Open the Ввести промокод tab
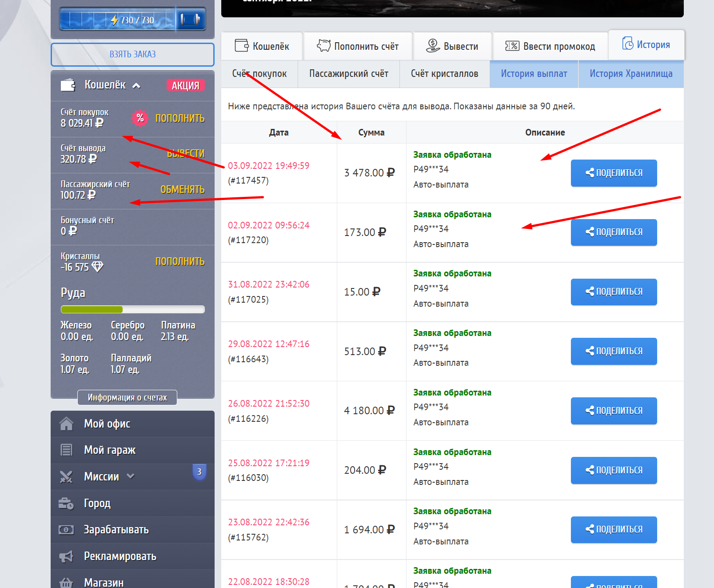The height and width of the screenshot is (588, 714). coord(550,46)
